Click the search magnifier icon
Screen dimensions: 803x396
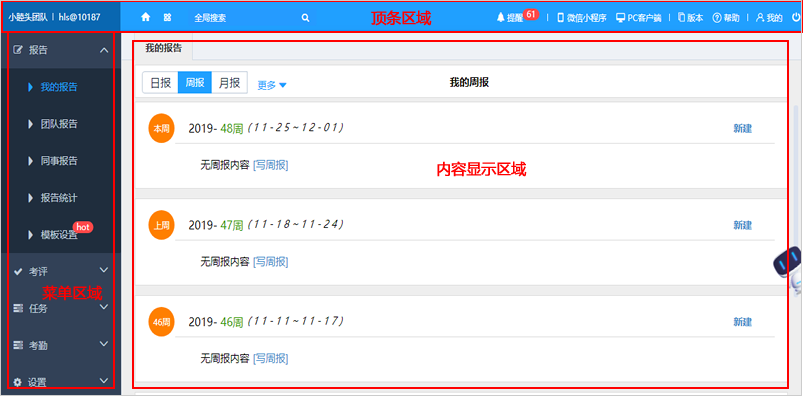click(305, 17)
